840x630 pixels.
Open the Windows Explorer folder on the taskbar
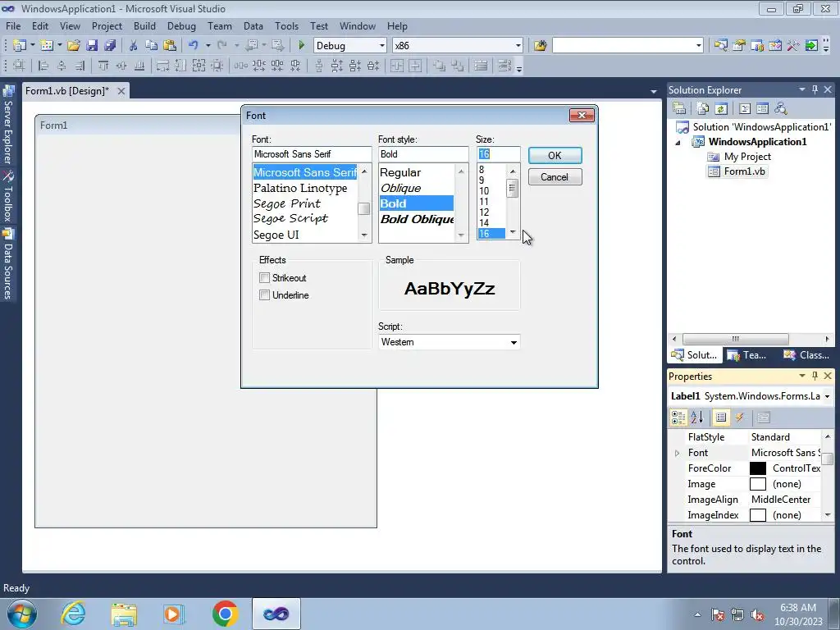point(124,614)
